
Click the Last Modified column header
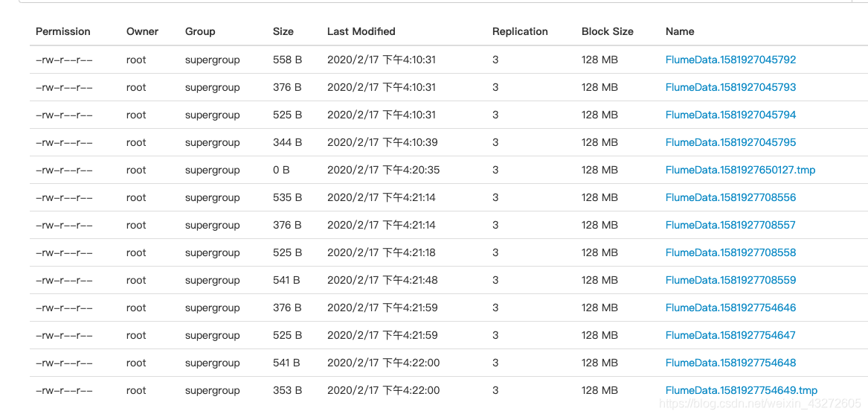coord(361,31)
